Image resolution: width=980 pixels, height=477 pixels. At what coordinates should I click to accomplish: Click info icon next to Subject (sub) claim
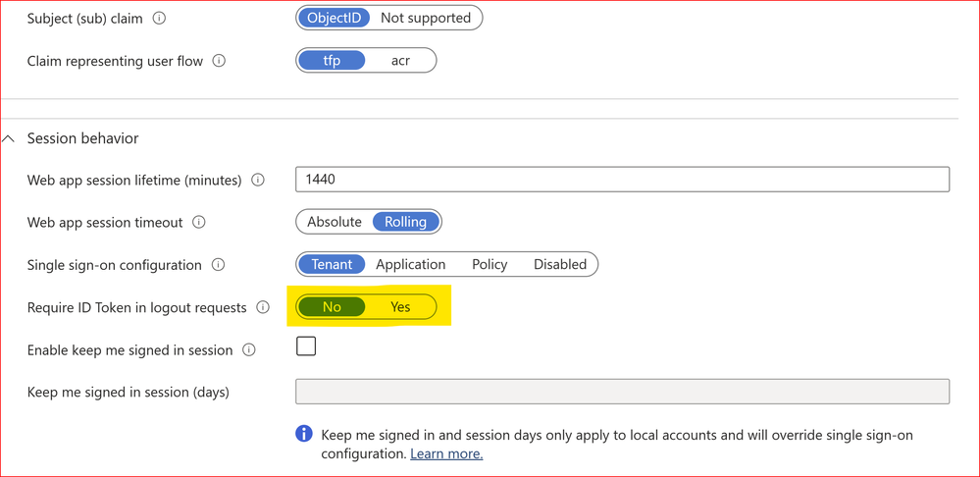tap(160, 19)
